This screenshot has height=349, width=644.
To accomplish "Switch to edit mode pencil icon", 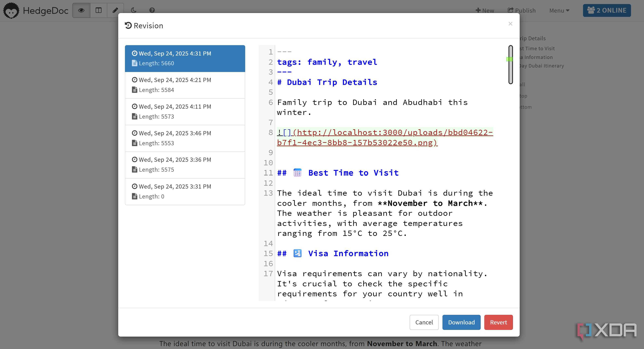I will point(115,10).
